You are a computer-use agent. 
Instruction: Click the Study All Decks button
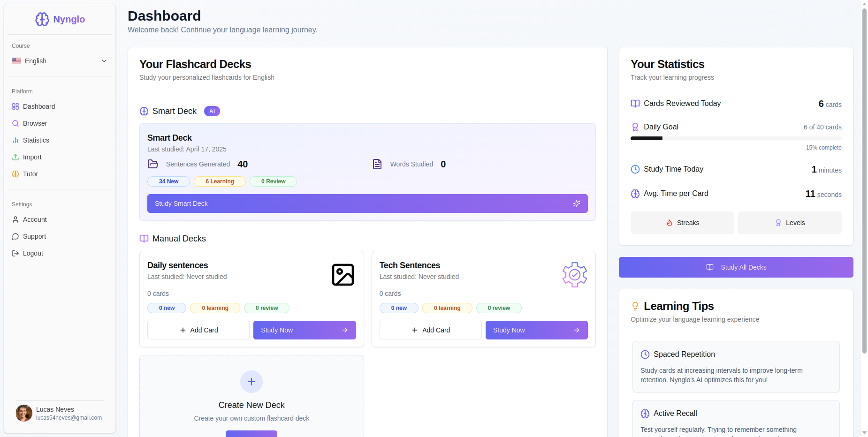(736, 267)
